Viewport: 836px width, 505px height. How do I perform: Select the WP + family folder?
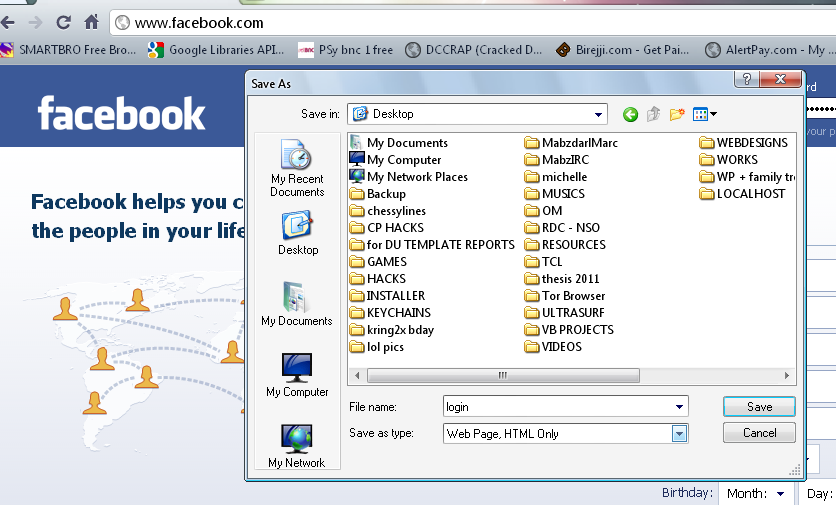pyautogui.click(x=747, y=177)
